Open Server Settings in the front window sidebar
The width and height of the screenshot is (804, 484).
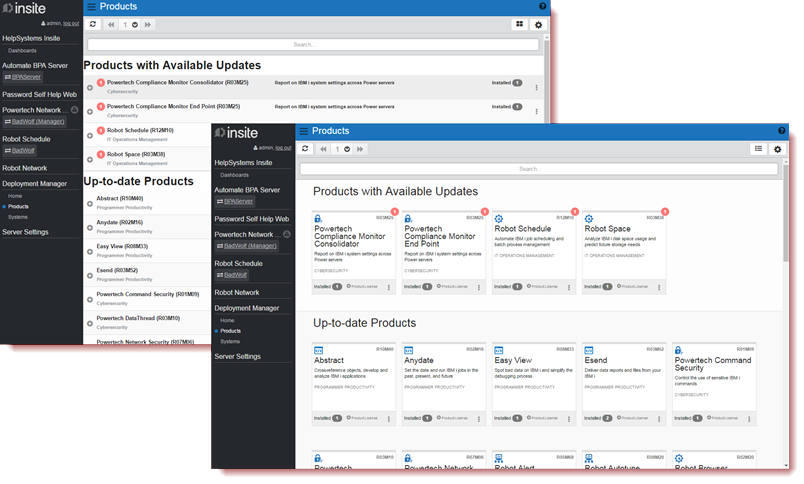236,356
